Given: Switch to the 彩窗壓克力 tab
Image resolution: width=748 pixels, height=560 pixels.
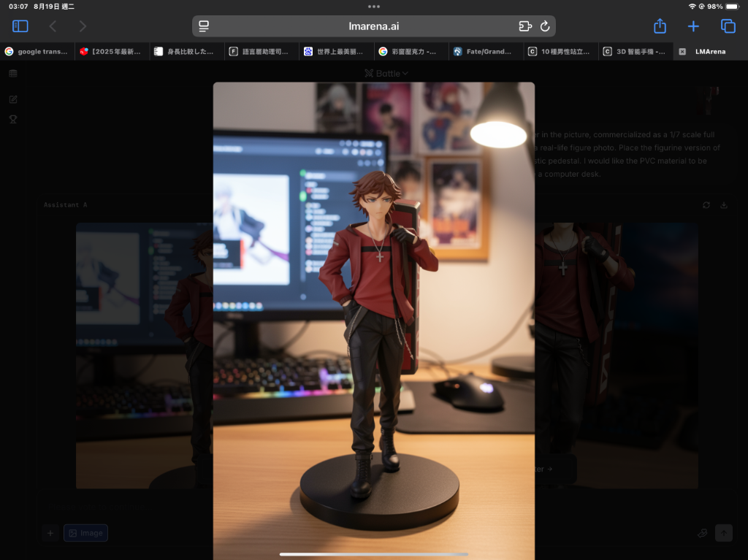Looking at the screenshot, I should pos(412,52).
